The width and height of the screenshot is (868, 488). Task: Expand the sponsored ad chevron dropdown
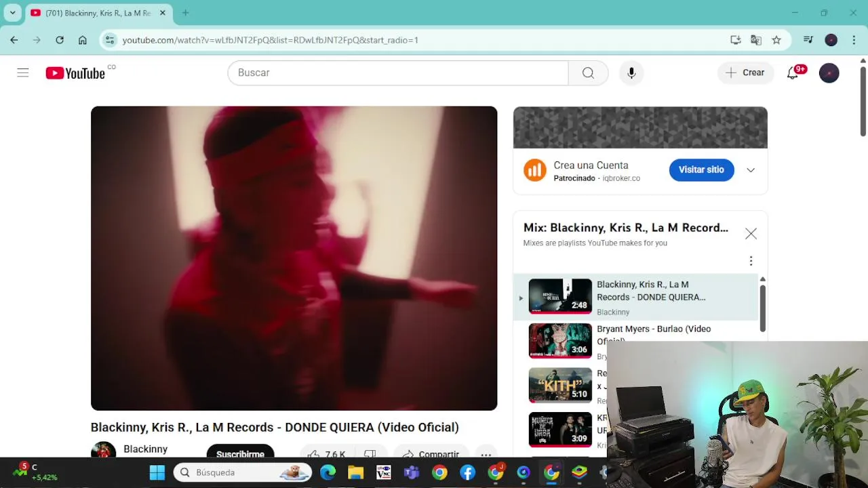751,170
